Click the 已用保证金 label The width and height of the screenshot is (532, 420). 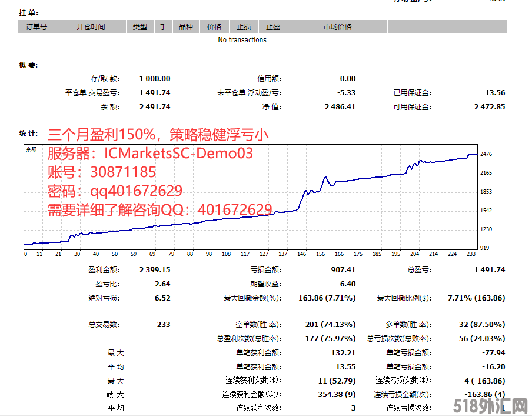click(x=413, y=93)
